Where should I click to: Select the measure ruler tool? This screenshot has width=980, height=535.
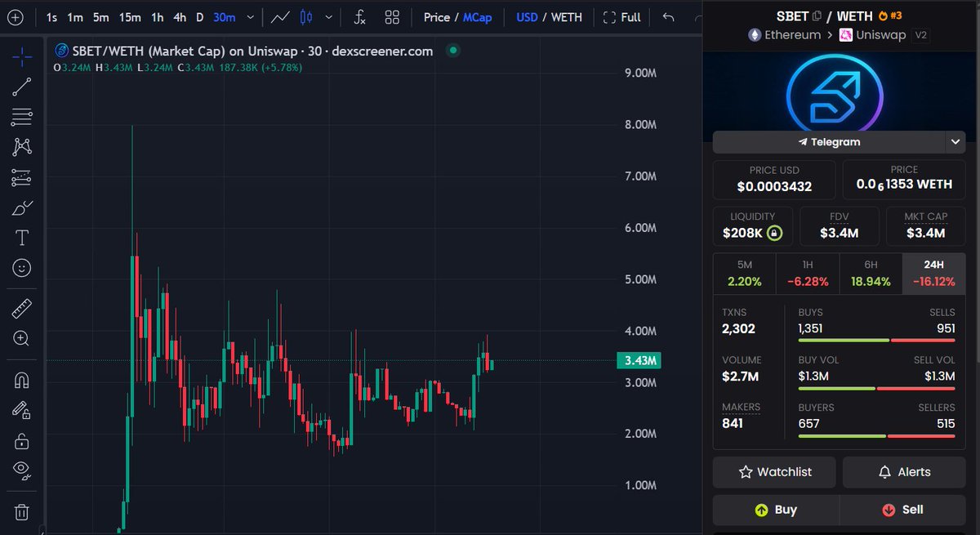point(22,309)
